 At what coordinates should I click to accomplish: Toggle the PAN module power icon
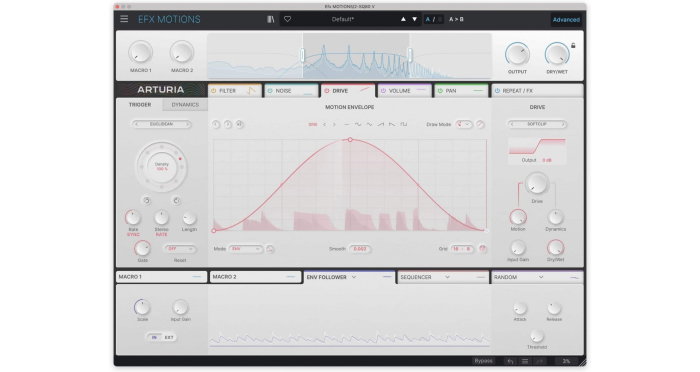click(440, 91)
